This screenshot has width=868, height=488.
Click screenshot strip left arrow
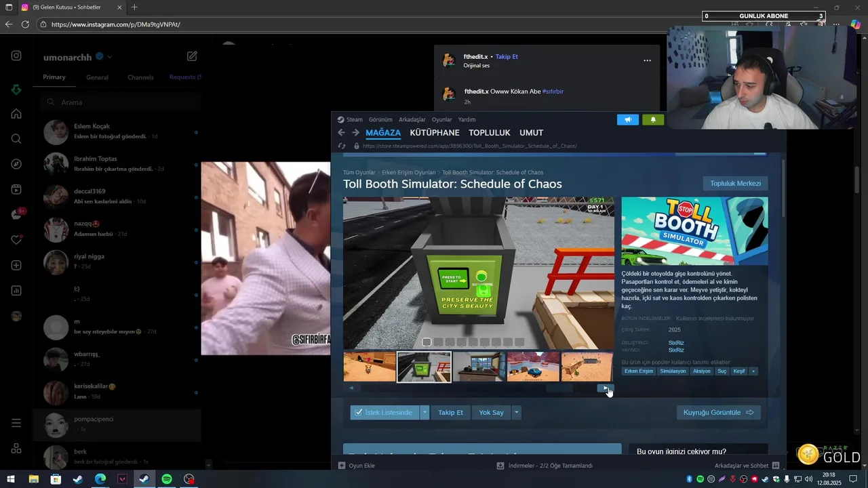[351, 388]
